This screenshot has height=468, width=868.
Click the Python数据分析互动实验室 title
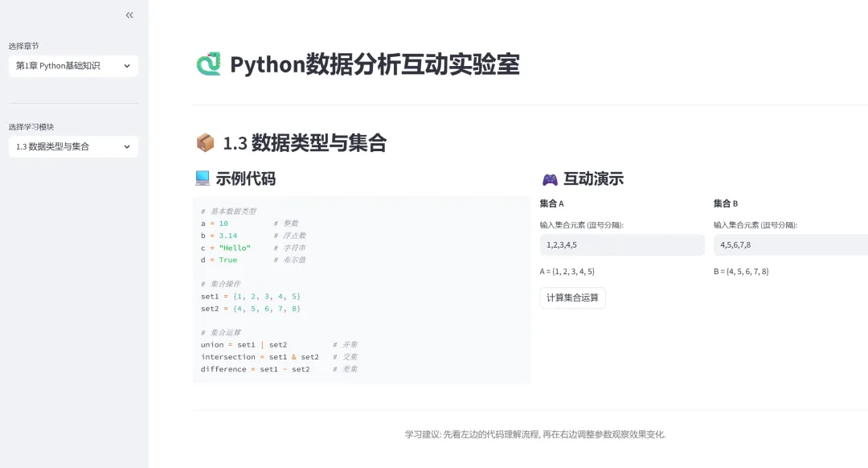pyautogui.click(x=375, y=64)
